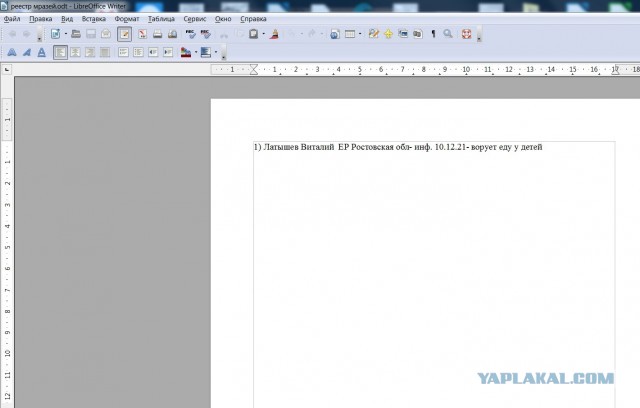The image size is (640, 408).
Task: Expand formatting toolbar overflow arrow
Action: click(x=223, y=53)
